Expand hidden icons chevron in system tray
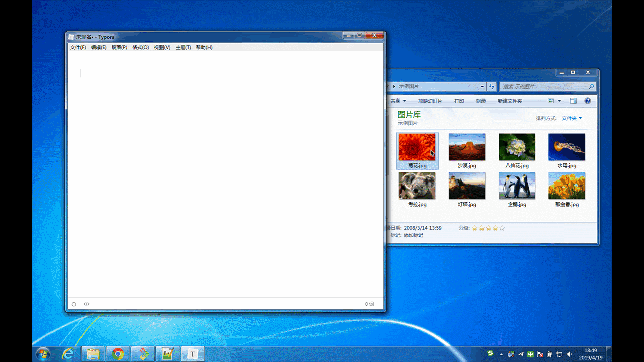Viewport: 644px width, 362px height. pyautogui.click(x=502, y=355)
